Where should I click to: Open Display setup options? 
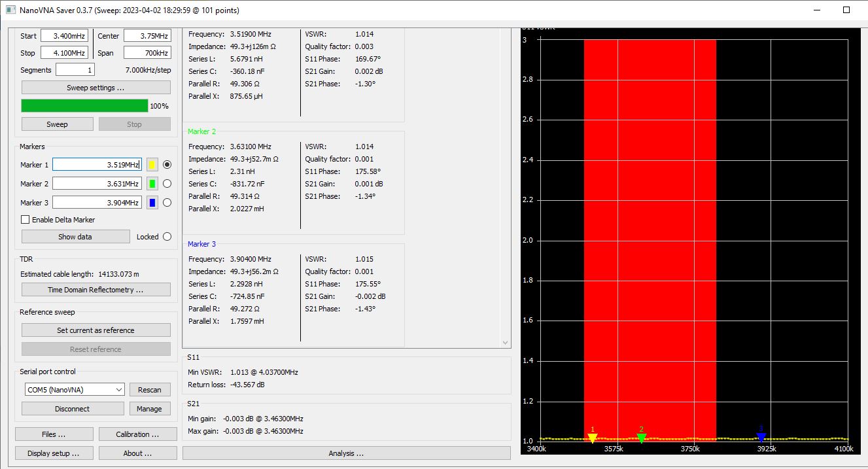(x=53, y=453)
